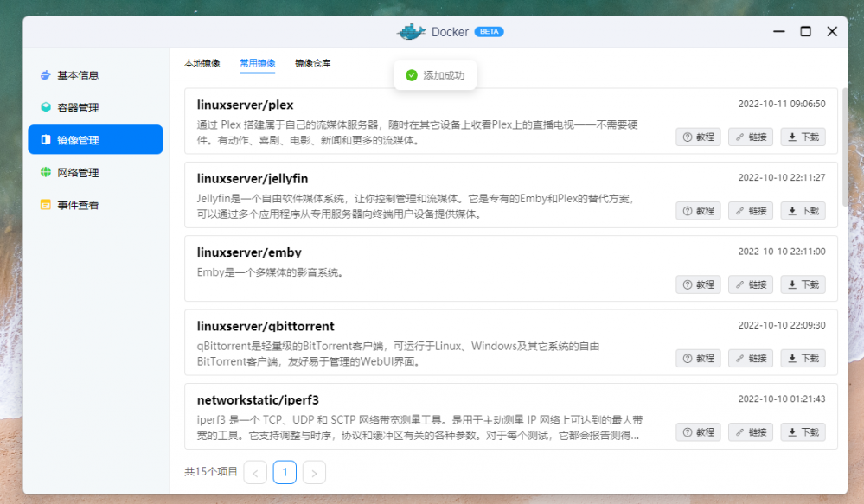Open 教程 for linuxserver/jellyfin
This screenshot has height=504, width=864.
click(698, 211)
